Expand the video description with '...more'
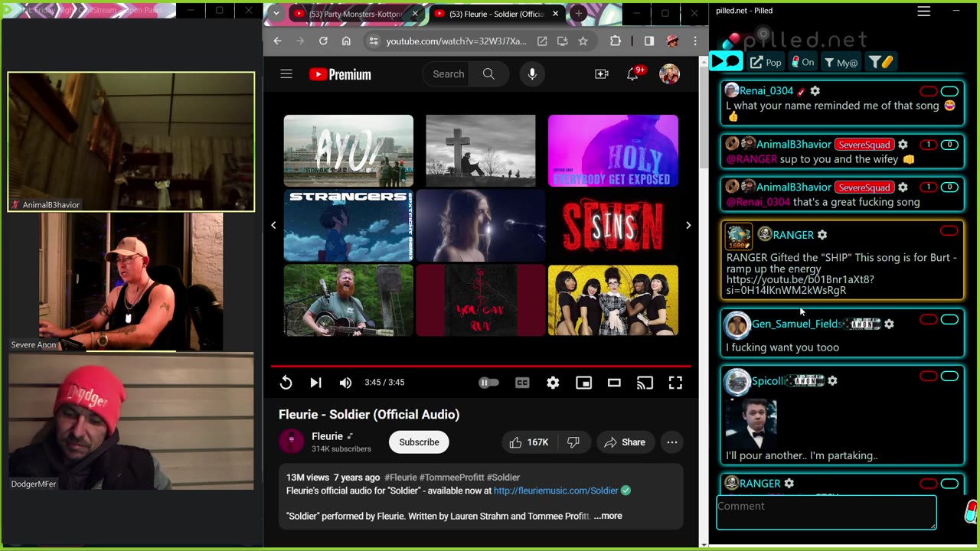This screenshot has height=551, width=980. tap(608, 516)
